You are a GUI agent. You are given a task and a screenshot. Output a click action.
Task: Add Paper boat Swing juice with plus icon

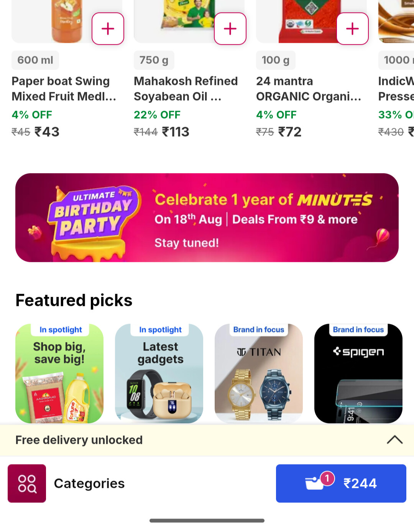108,29
